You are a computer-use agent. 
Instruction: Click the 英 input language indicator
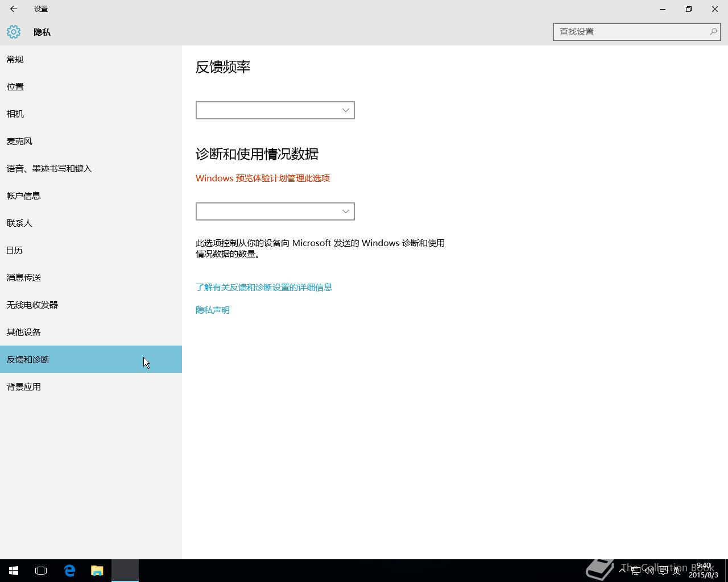(x=677, y=571)
